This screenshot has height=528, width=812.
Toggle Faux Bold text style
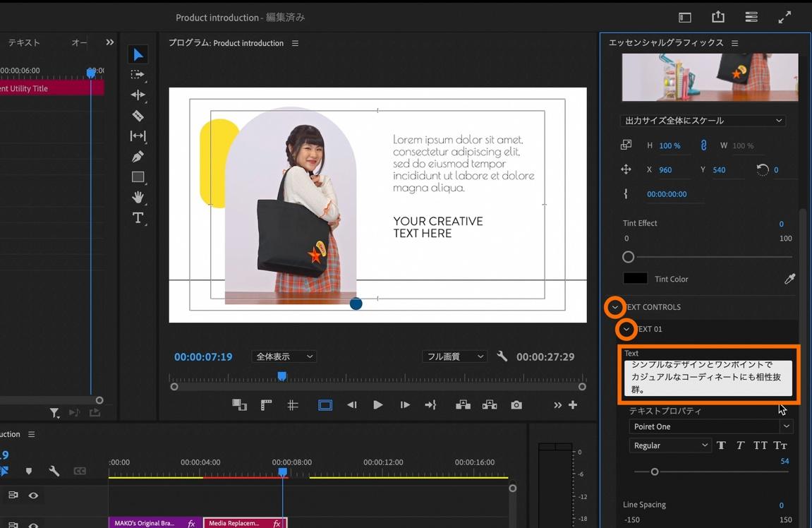coord(721,445)
